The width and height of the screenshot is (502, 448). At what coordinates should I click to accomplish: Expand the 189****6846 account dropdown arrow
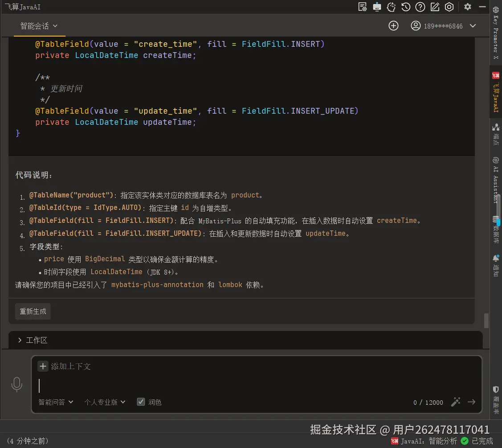point(473,26)
